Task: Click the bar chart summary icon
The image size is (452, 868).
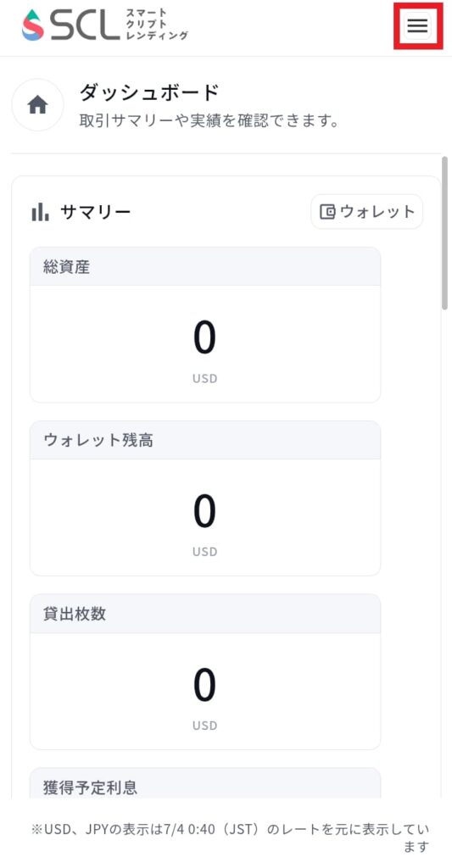Action: pos(40,211)
